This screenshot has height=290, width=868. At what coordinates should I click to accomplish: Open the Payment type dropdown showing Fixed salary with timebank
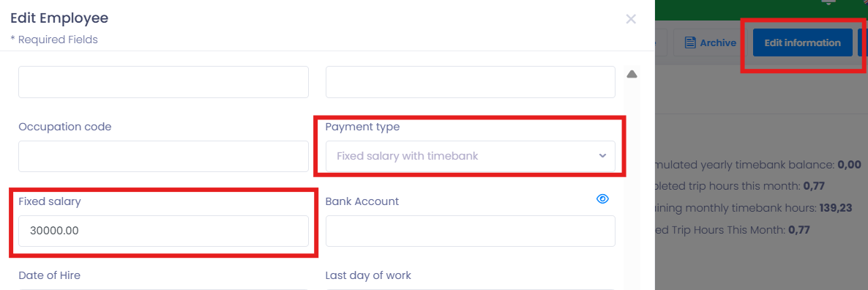470,156
